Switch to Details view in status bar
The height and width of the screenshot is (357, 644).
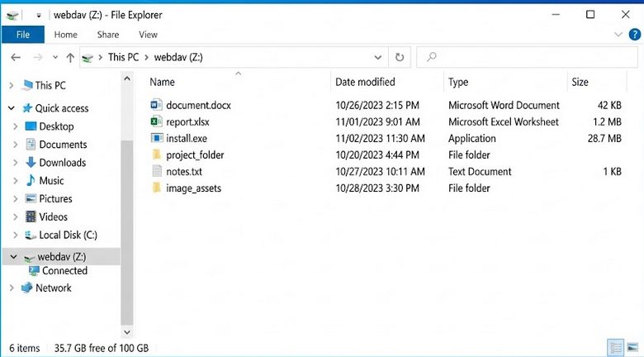pos(616,347)
